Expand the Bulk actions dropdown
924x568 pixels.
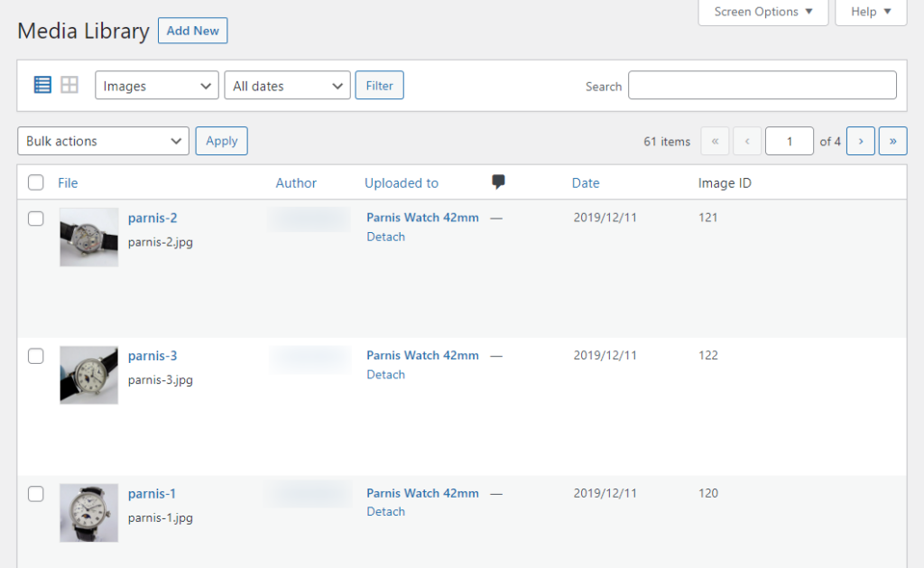103,141
